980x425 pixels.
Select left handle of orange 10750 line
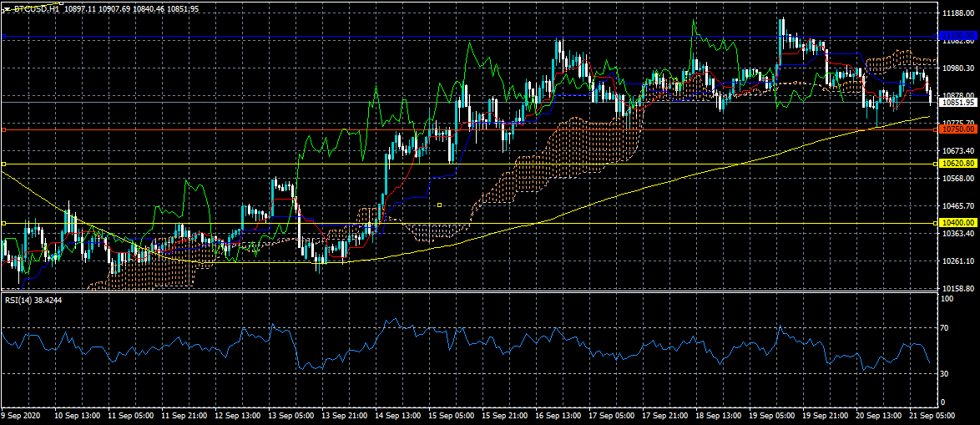point(3,130)
